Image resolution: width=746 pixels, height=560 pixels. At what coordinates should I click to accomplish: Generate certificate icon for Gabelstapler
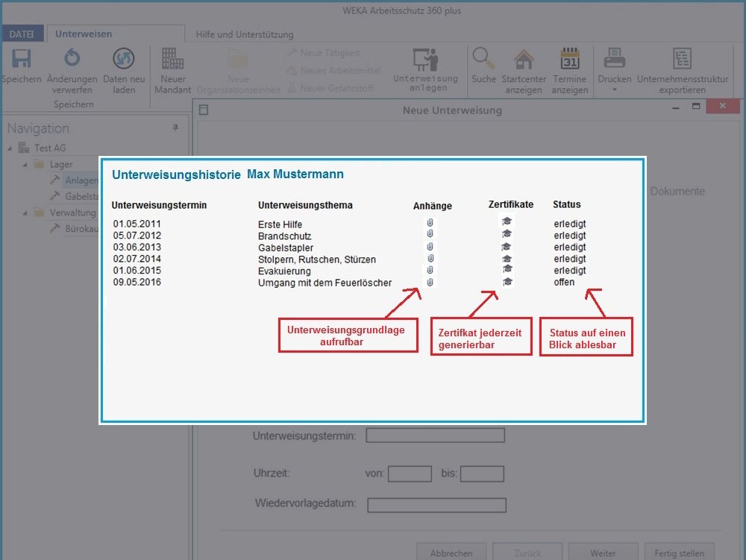click(x=507, y=246)
